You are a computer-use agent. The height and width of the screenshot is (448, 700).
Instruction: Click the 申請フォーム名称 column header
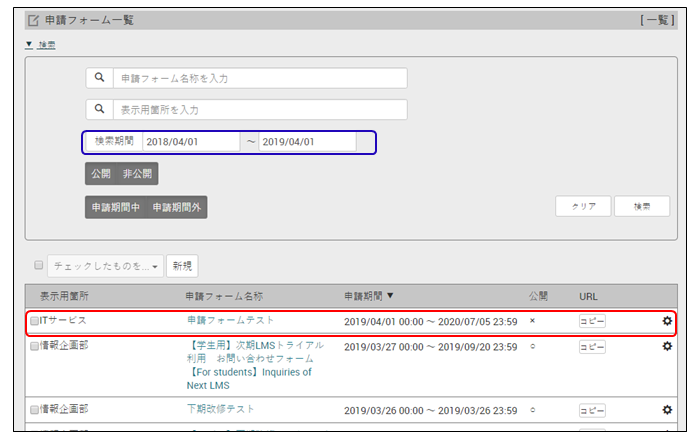point(224,296)
